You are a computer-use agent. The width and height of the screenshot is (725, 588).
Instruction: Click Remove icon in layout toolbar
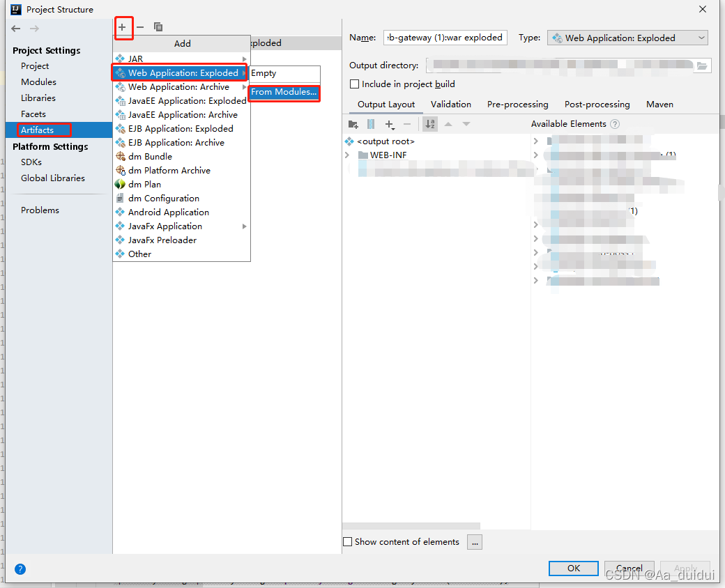click(x=407, y=124)
